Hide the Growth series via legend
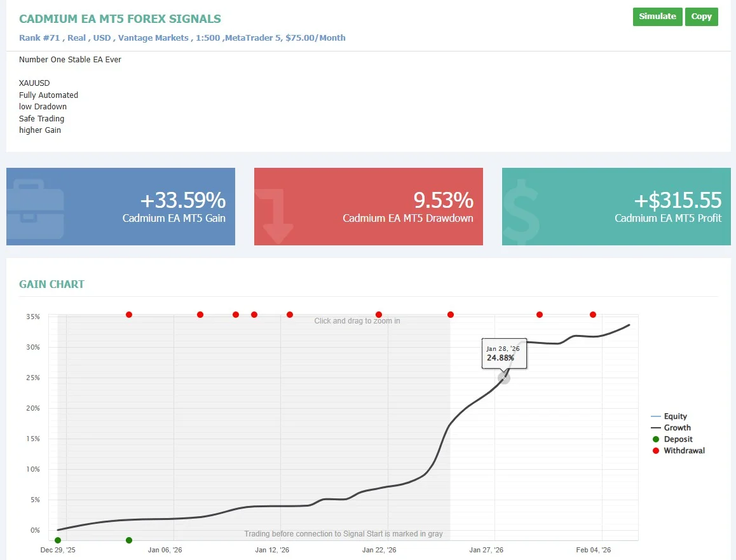Image resolution: width=736 pixels, height=560 pixels. click(677, 428)
